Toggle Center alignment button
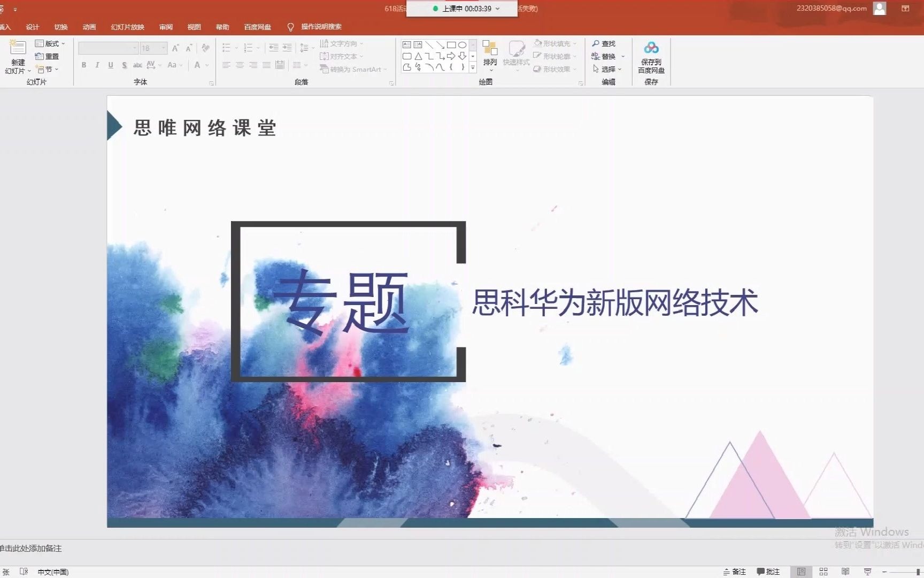Image resolution: width=924 pixels, height=578 pixels. 240,65
